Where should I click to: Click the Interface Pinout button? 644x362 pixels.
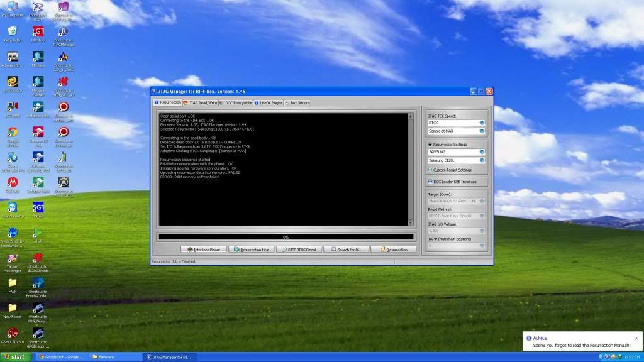[x=204, y=250]
